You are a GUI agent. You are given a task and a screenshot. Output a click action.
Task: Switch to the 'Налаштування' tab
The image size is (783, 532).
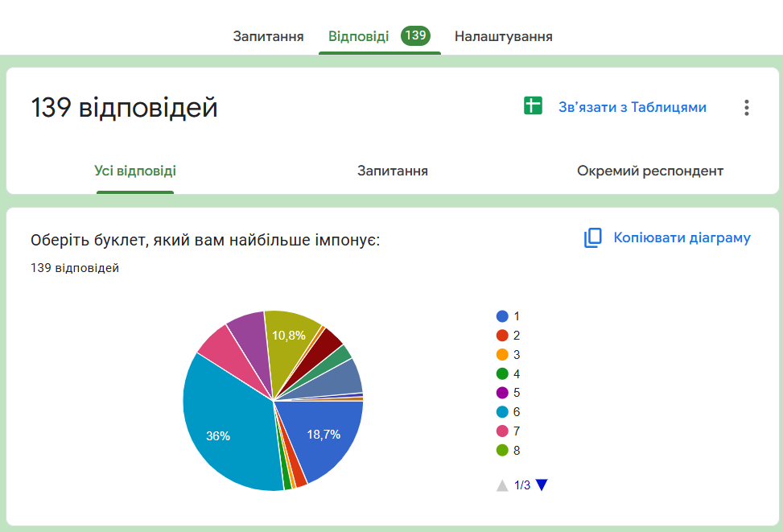click(x=503, y=36)
